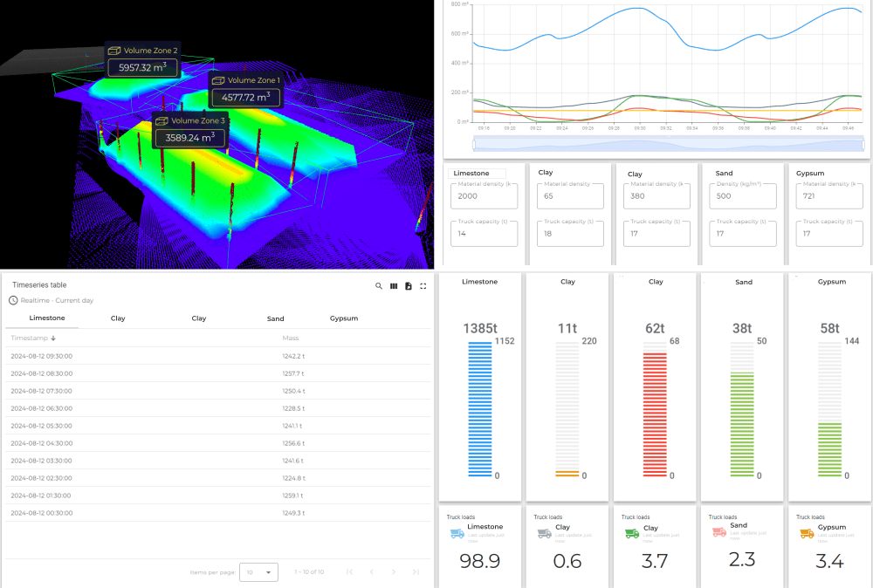
Task: Expand the Timeseries table to fullscreen
Action: point(423,286)
